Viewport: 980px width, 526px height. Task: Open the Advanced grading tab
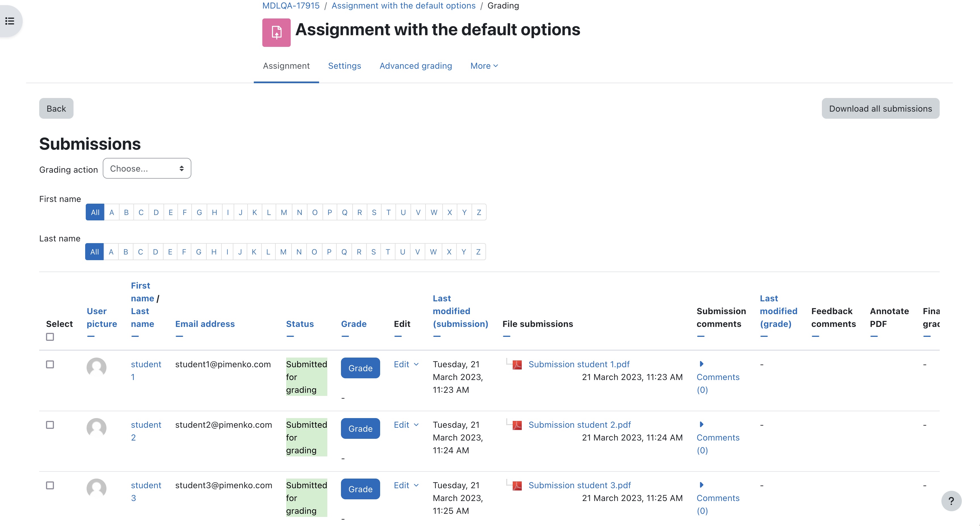(x=415, y=66)
